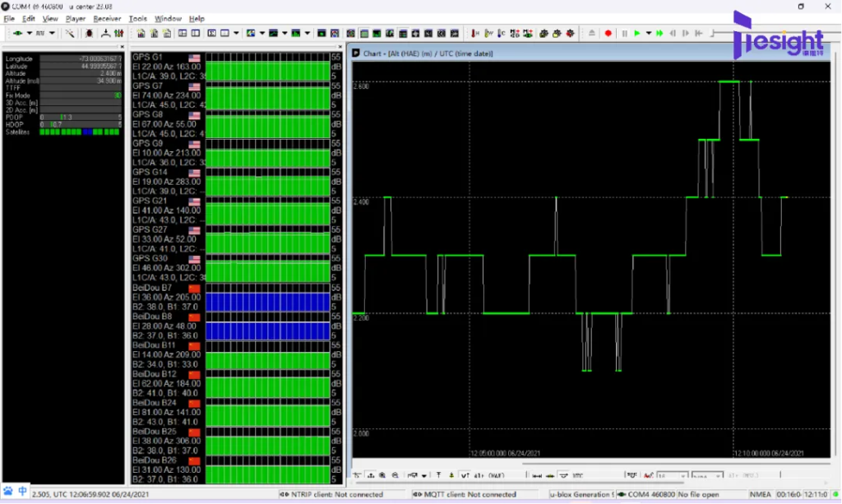Open the Histogram View toolbar icon
This screenshot has width=842, height=504.
pos(296,33)
